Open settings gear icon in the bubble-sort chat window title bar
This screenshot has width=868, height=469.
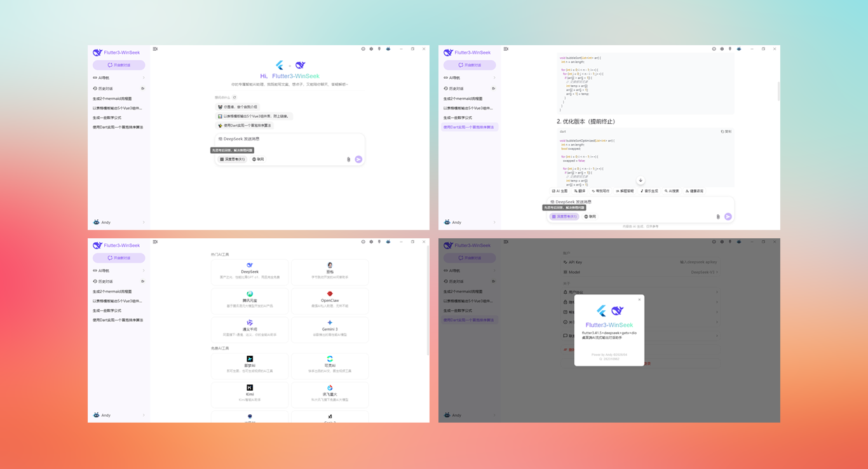tap(722, 49)
